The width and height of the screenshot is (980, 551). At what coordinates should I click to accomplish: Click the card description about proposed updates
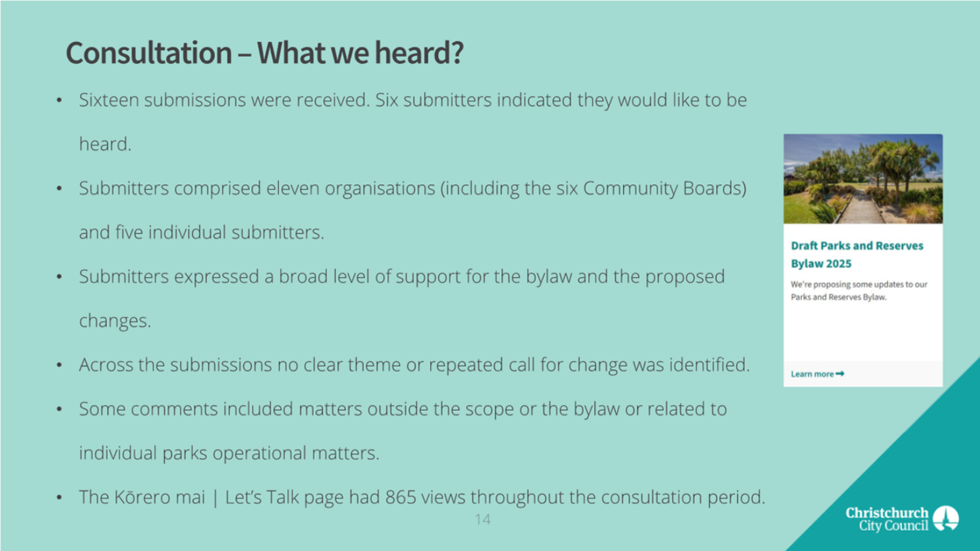click(x=859, y=290)
